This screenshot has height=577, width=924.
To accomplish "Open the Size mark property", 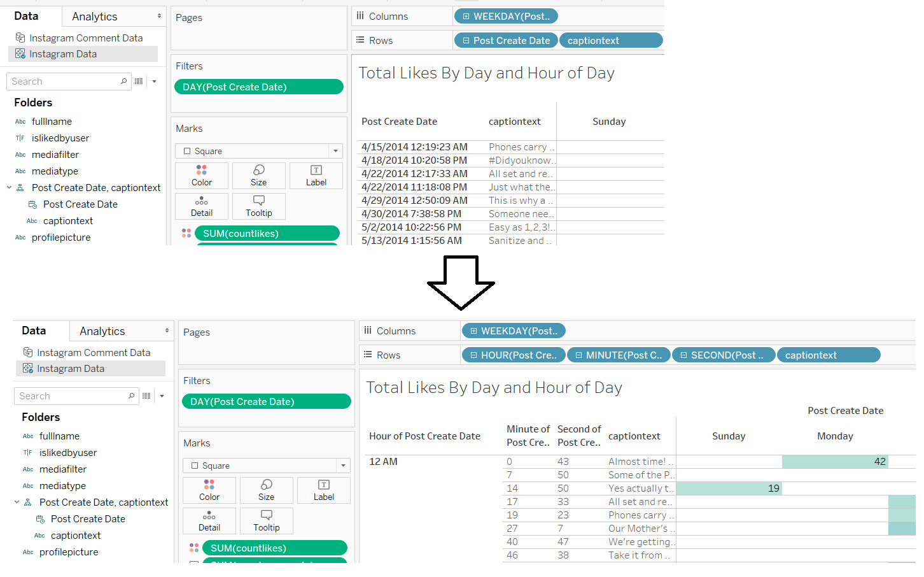I will pyautogui.click(x=258, y=175).
